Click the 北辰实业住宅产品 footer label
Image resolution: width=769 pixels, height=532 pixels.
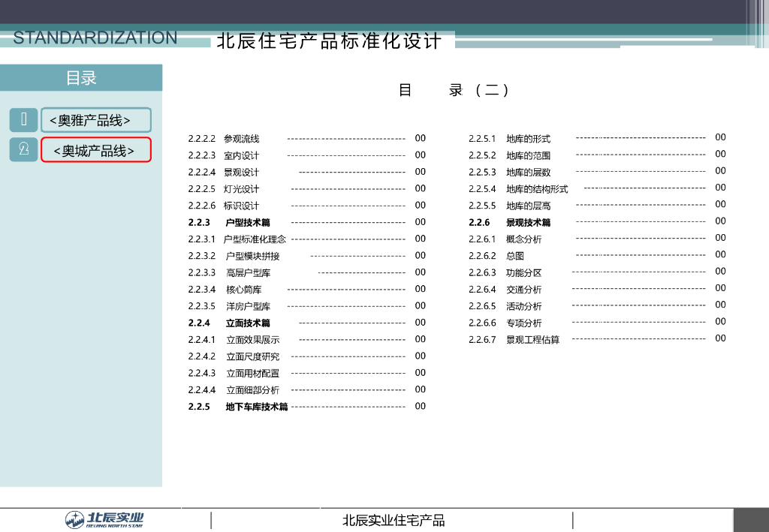pyautogui.click(x=393, y=520)
